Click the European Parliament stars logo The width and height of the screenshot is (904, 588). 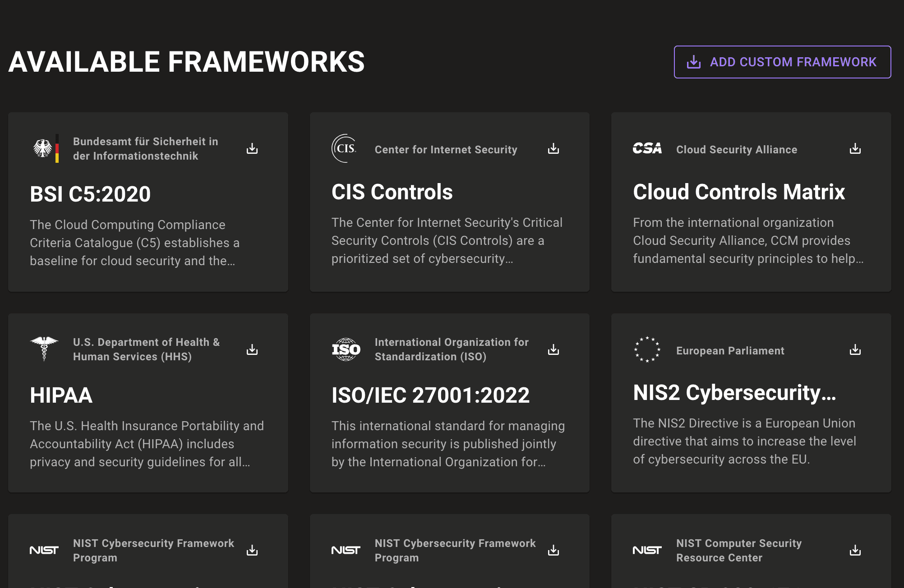point(647,350)
